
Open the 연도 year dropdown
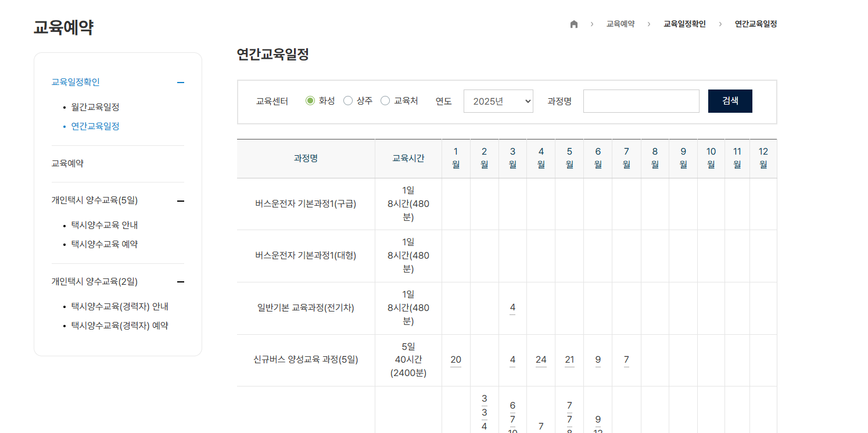click(x=498, y=101)
